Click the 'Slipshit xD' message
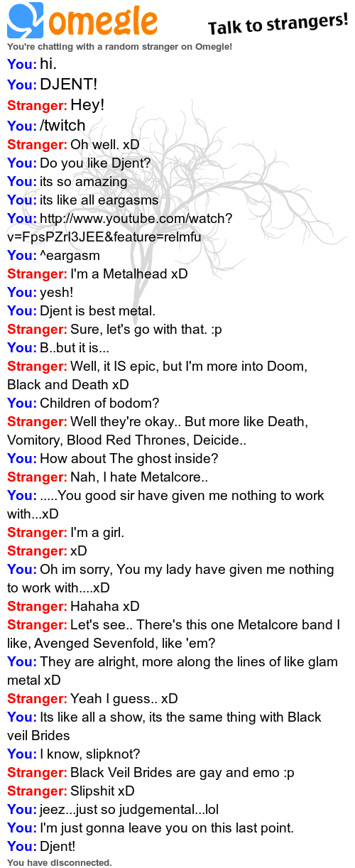This screenshot has width=355, height=868. pos(102,791)
